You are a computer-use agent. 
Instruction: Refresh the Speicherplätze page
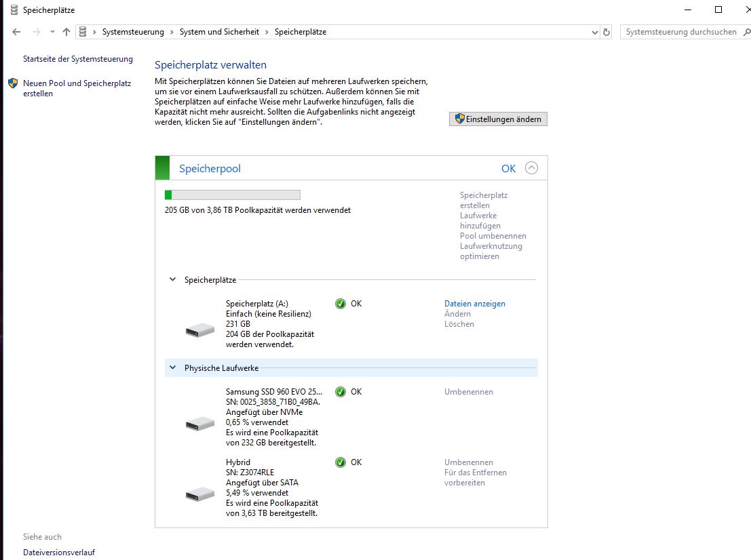point(606,32)
